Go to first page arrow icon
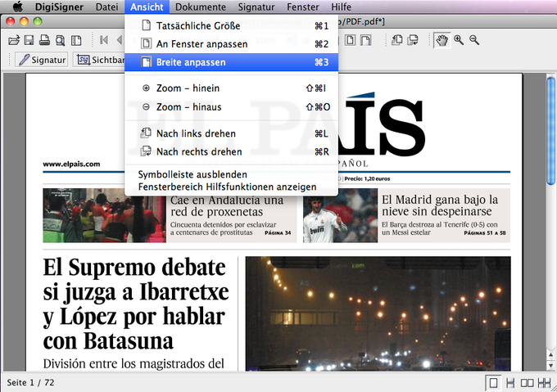557x392 pixels. pos(104,40)
